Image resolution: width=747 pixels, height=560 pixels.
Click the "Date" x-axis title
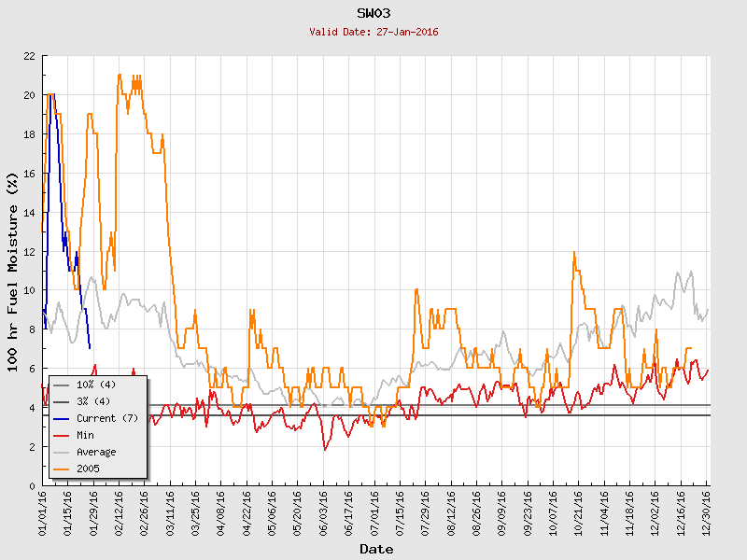tap(376, 549)
